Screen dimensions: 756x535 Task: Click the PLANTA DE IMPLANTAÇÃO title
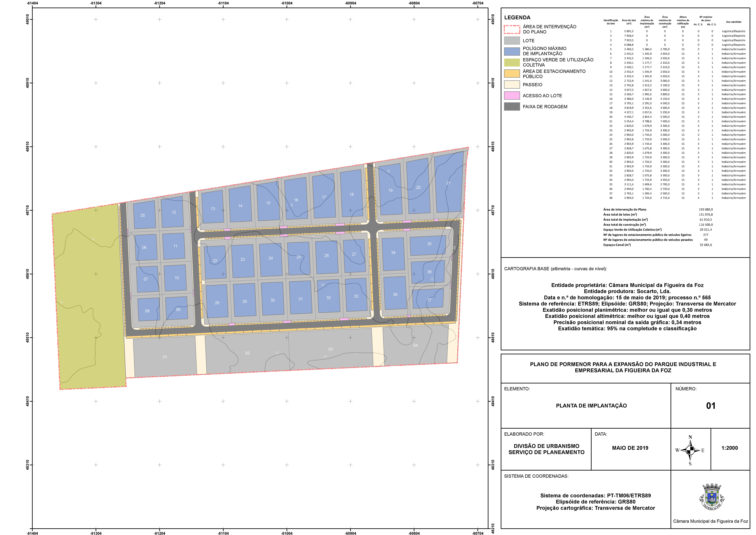[x=591, y=406]
